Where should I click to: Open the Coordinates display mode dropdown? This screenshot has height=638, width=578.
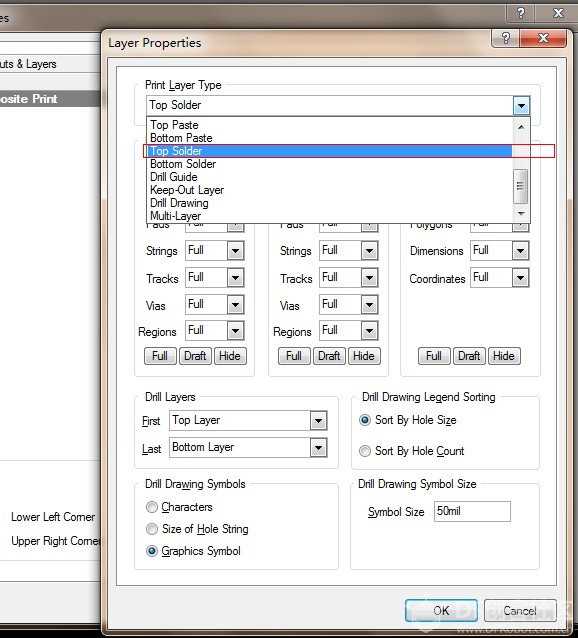tap(520, 278)
